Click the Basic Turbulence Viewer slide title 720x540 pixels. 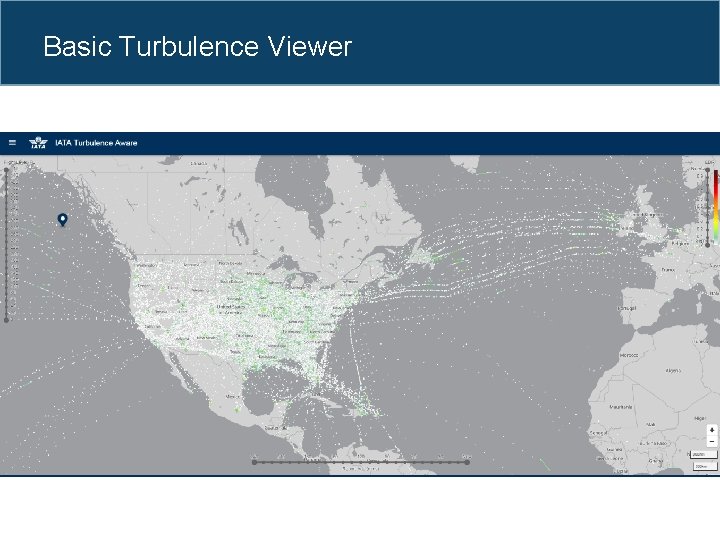(197, 46)
